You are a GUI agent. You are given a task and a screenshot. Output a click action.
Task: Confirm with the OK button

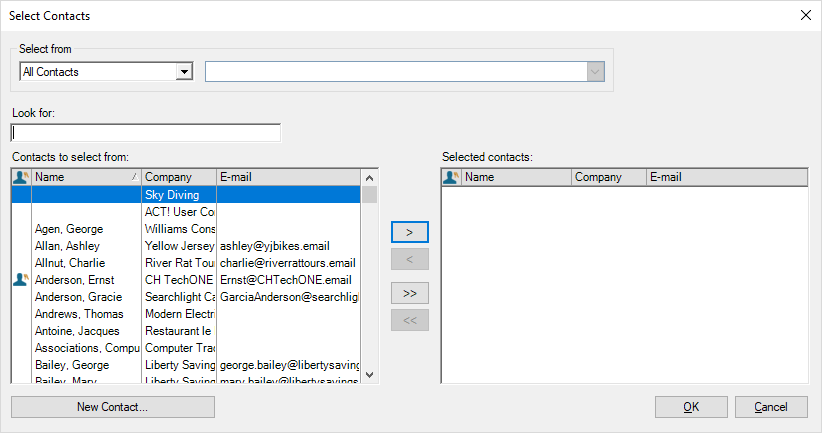click(691, 407)
